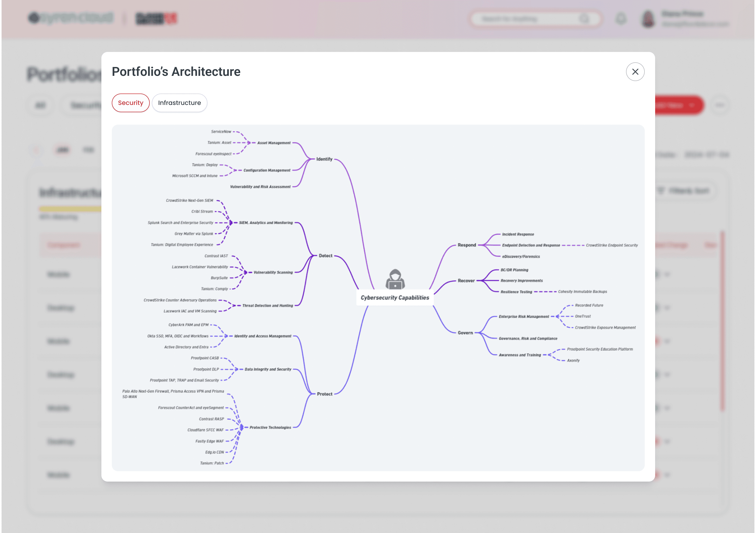This screenshot has width=756, height=533.
Task: Switch to the Security tab
Action: coord(131,103)
